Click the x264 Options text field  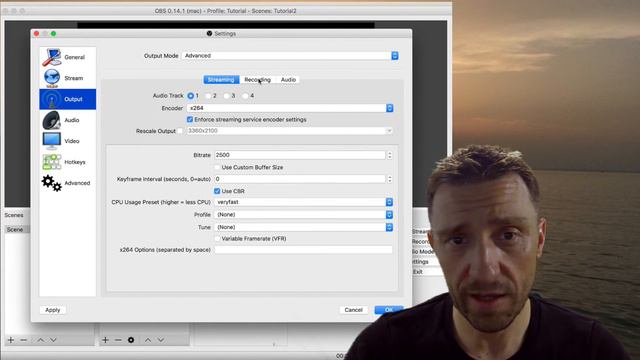[303, 250]
